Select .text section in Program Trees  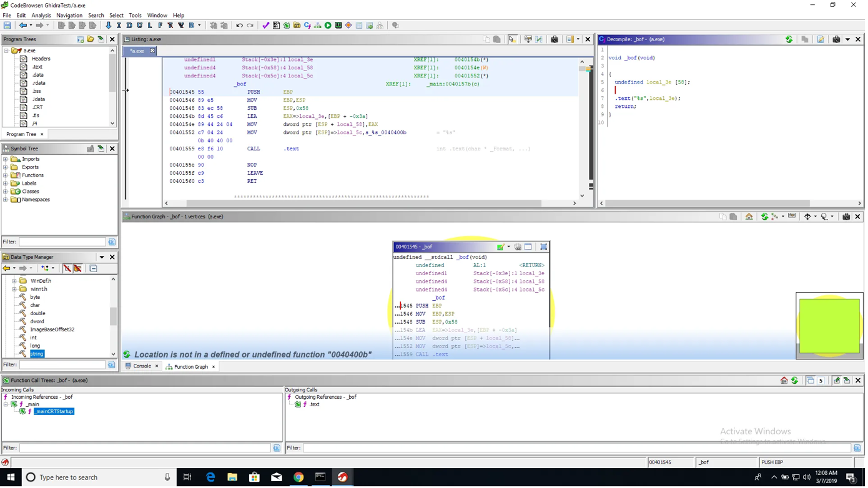(x=37, y=67)
